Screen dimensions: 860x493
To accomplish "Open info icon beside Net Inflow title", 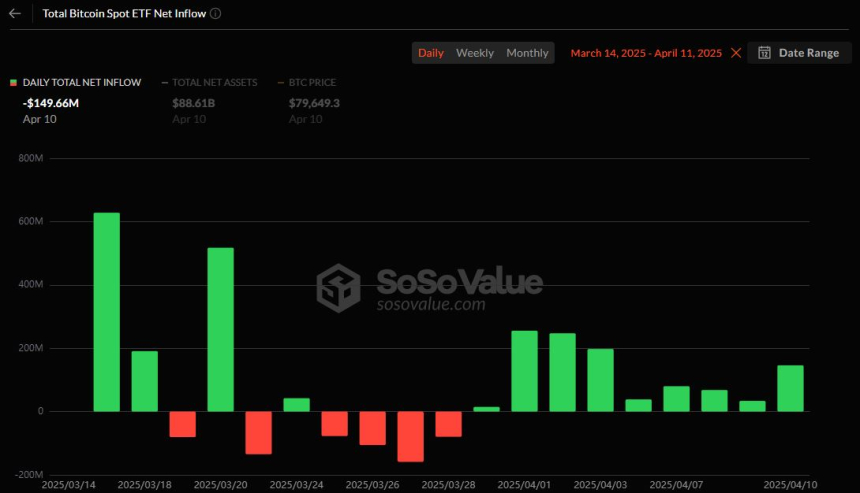I will pyautogui.click(x=216, y=13).
